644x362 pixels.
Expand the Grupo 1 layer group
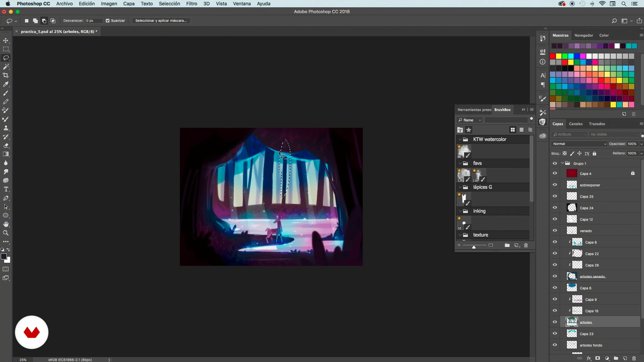point(562,163)
